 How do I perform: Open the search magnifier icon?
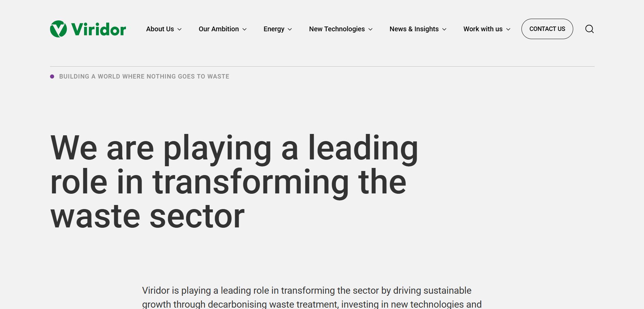pyautogui.click(x=589, y=29)
